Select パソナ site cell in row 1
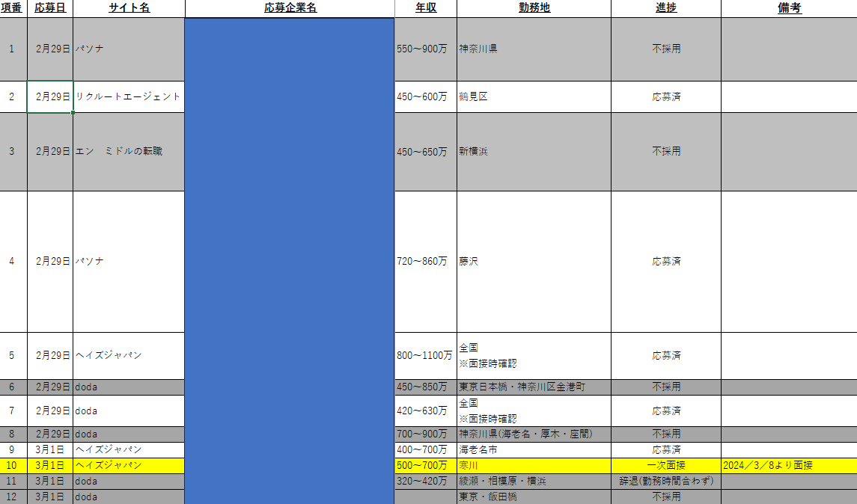The width and height of the screenshot is (857, 504). [x=129, y=49]
